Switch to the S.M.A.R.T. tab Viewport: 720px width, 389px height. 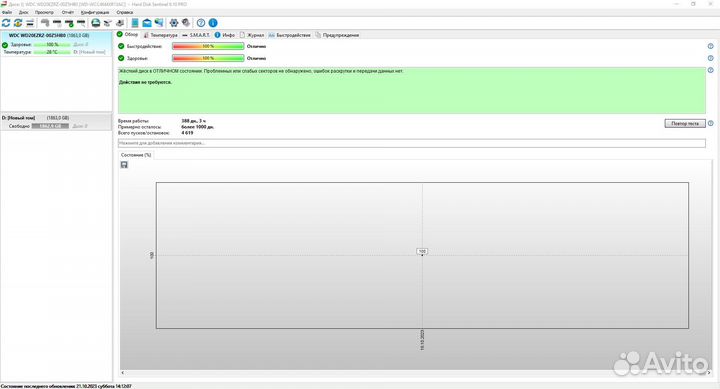196,35
